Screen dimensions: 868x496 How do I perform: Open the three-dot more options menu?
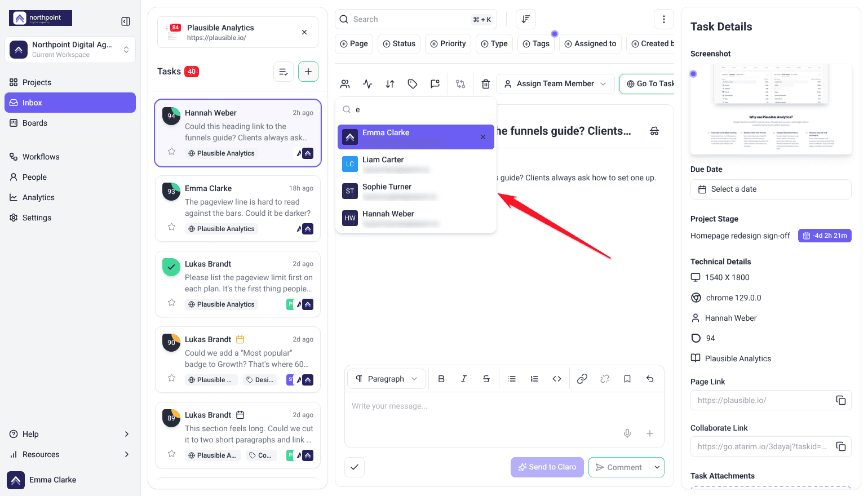tap(664, 19)
